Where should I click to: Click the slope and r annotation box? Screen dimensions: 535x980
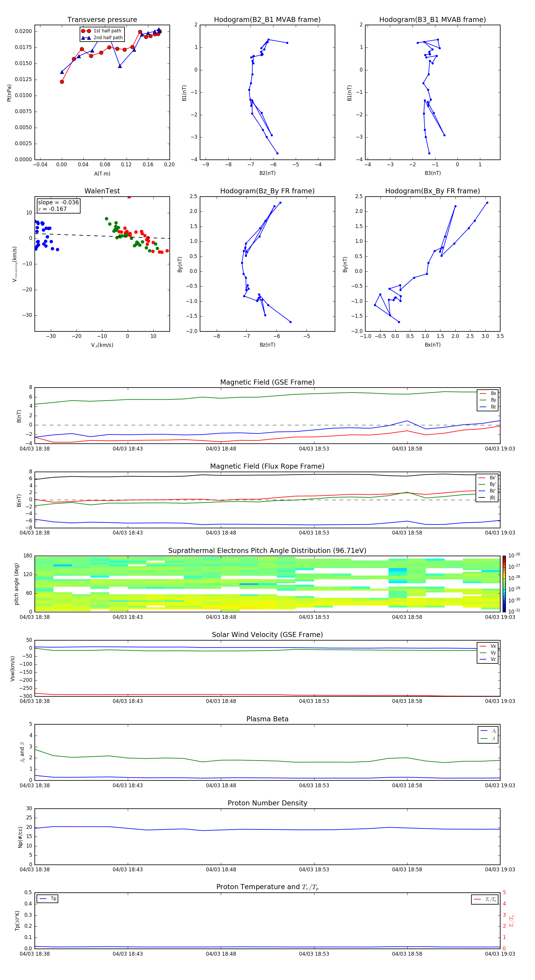pyautogui.click(x=58, y=206)
